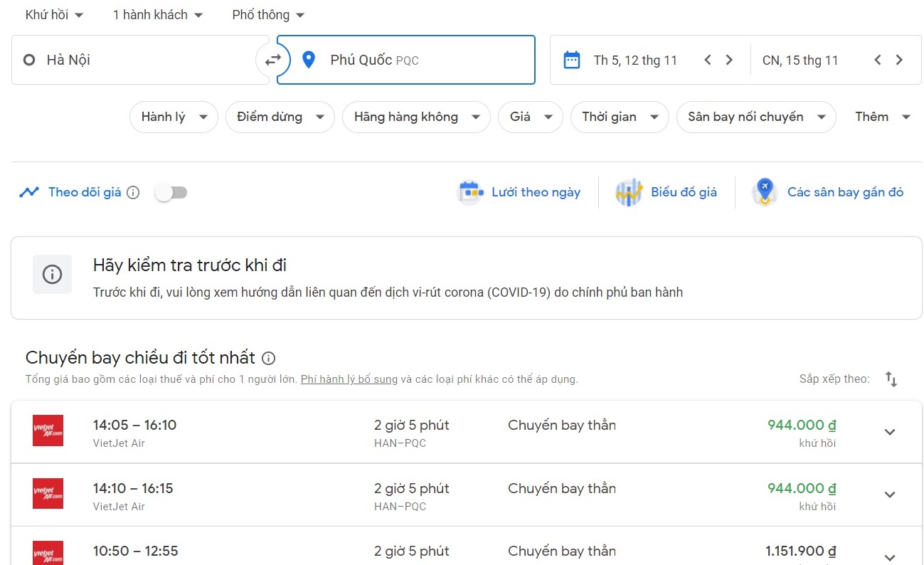Click info icon beside Chuyến bay chiều đi tốt nhất

[x=268, y=358]
